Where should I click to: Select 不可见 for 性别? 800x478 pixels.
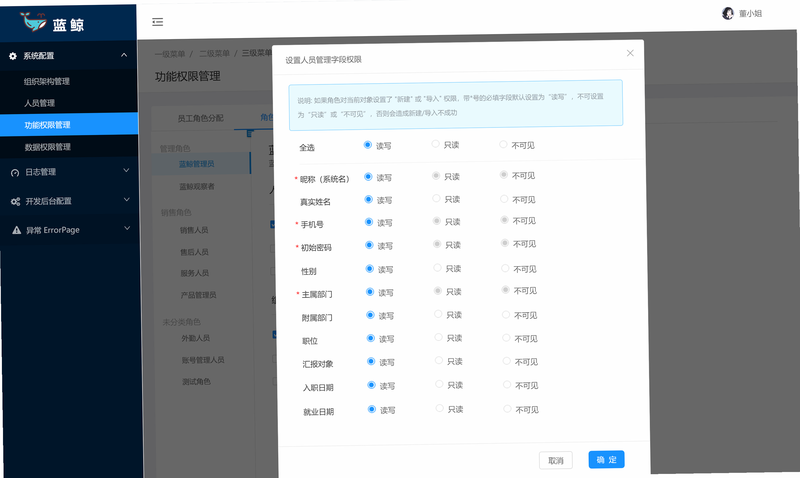pos(505,268)
